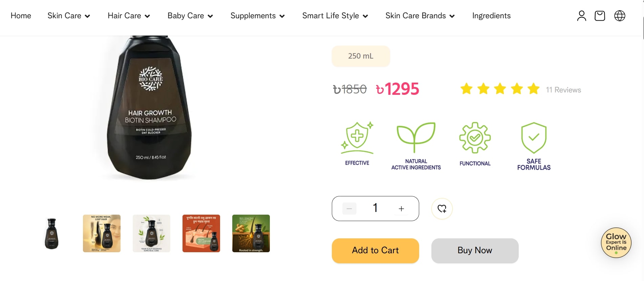
Task: Open the shopping bag cart icon
Action: [x=600, y=16]
